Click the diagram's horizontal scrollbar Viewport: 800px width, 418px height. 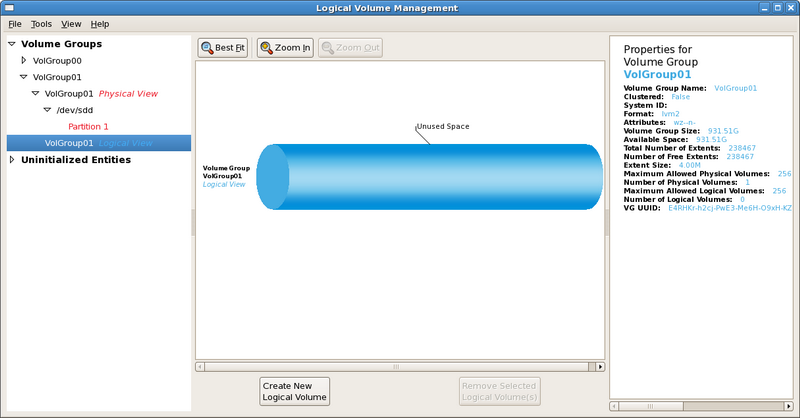coord(399,366)
